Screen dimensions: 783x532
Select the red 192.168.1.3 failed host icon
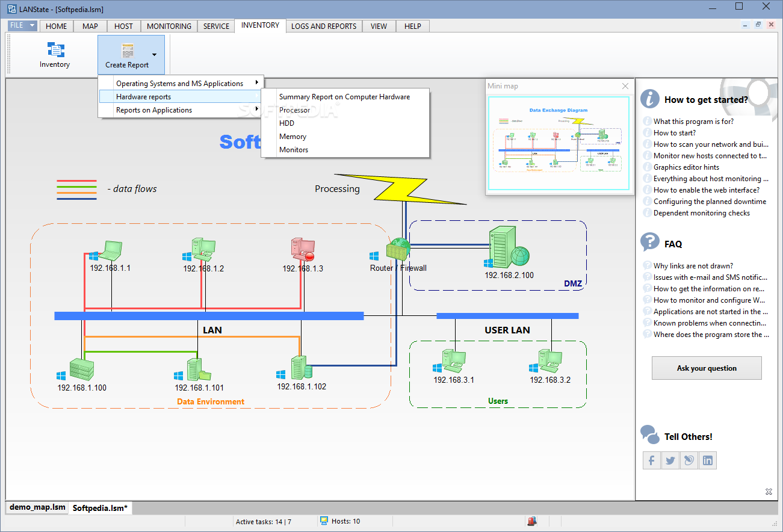click(303, 250)
